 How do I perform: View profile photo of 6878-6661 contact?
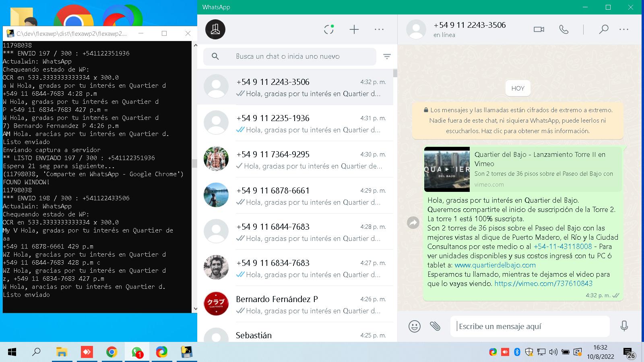(x=216, y=195)
